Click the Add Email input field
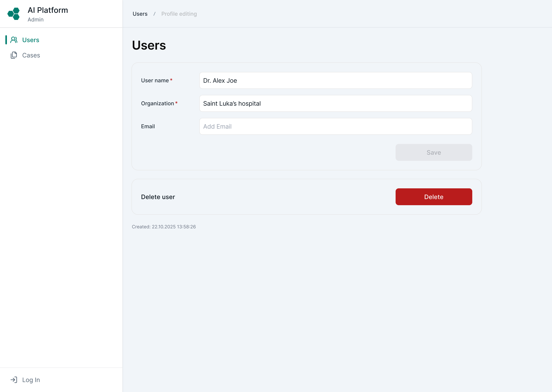The height and width of the screenshot is (392, 552). tap(335, 126)
